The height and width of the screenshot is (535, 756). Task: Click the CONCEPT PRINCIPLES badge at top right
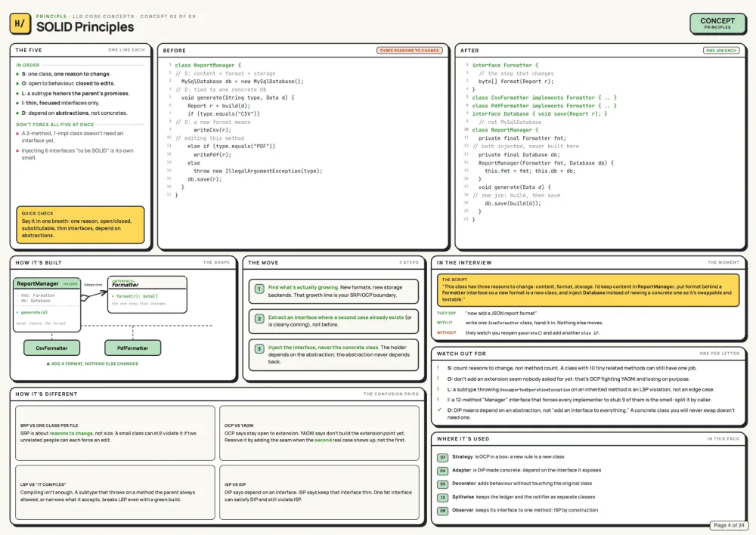(717, 23)
